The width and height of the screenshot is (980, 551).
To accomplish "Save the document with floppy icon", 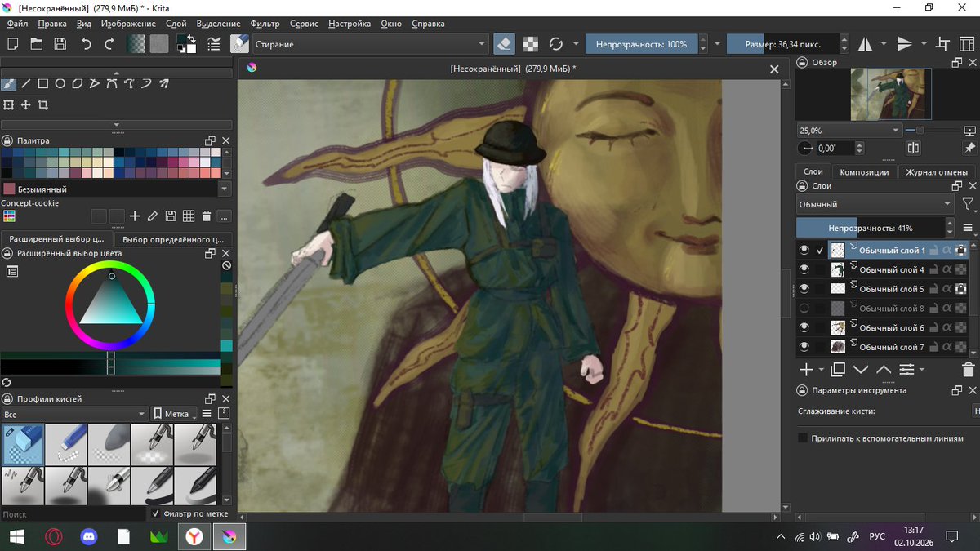I will pyautogui.click(x=60, y=44).
